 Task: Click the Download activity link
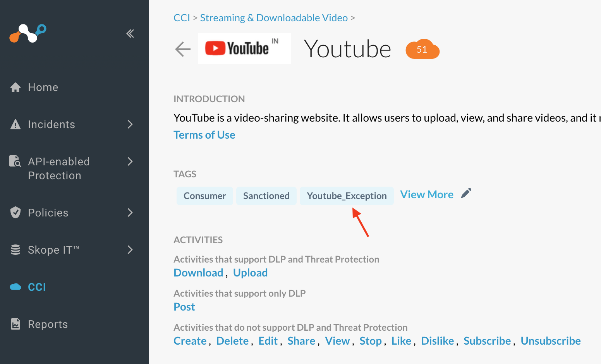coord(199,273)
